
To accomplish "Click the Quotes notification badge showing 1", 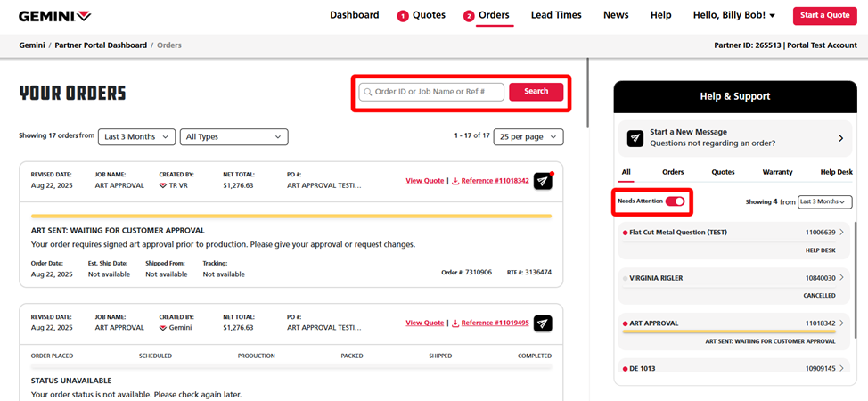I will [x=403, y=16].
